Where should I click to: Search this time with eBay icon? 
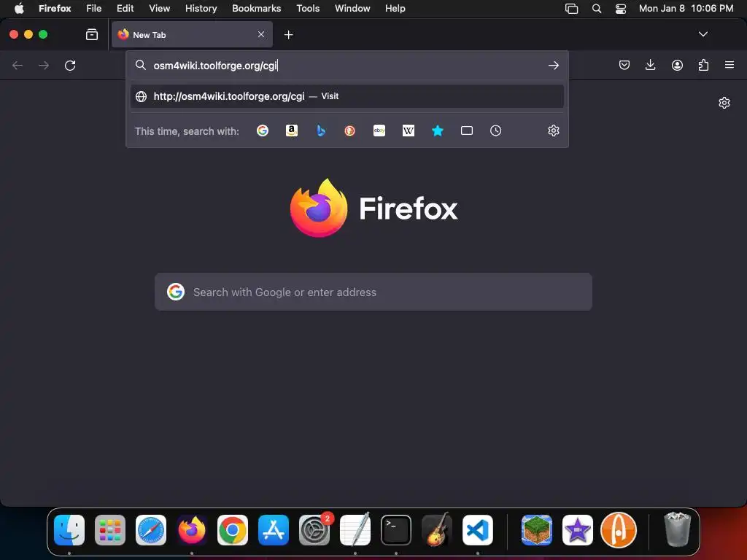point(379,131)
